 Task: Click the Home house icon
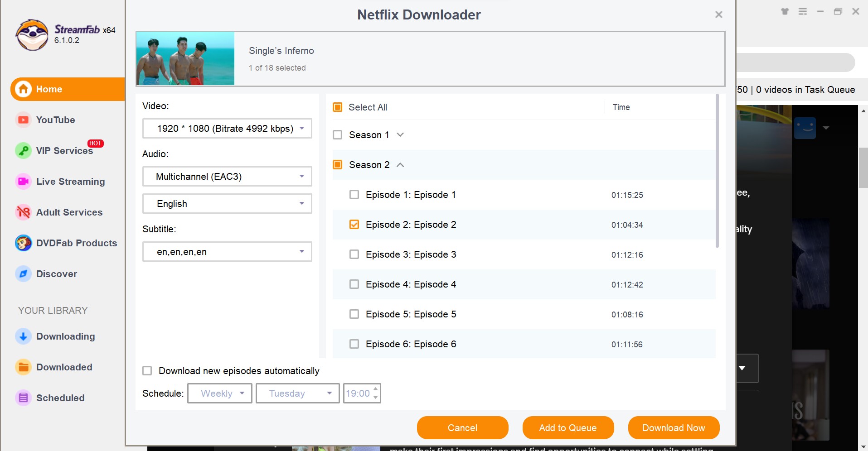point(23,89)
